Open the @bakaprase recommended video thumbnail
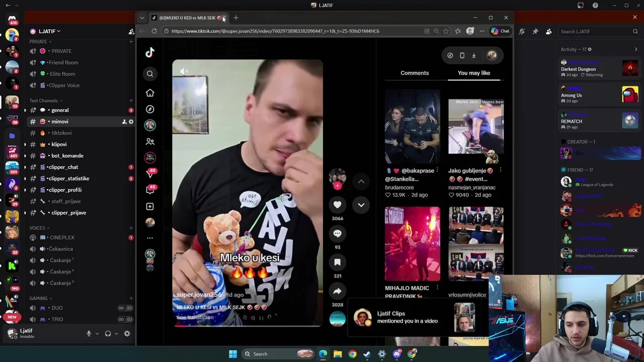Image resolution: width=644 pixels, height=362 pixels. pyautogui.click(x=413, y=127)
